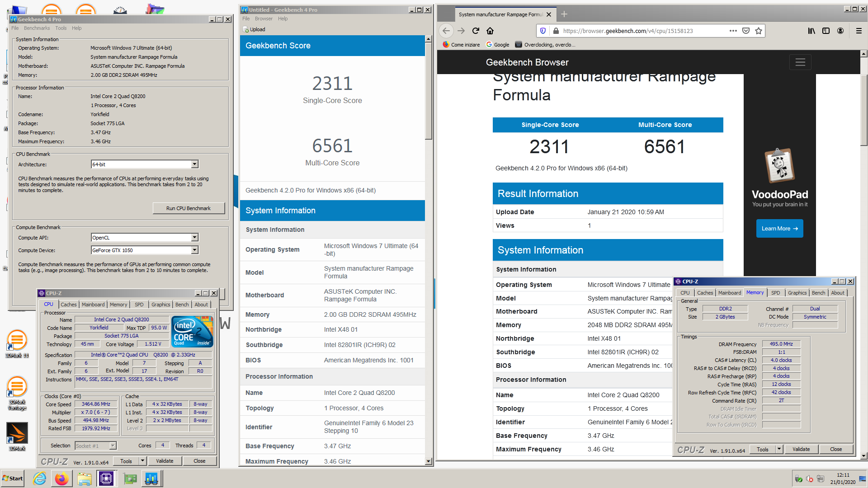Open Windows Explorer from taskbar
868x488 pixels.
pos(84,479)
